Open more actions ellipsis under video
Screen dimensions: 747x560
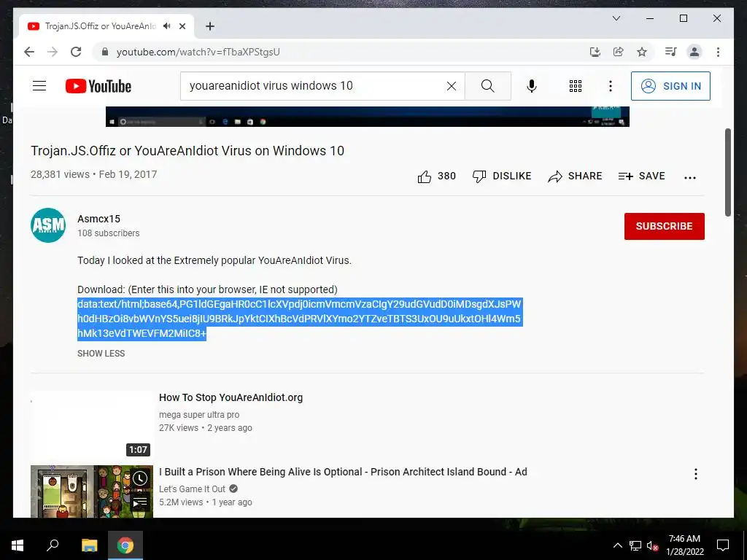690,177
